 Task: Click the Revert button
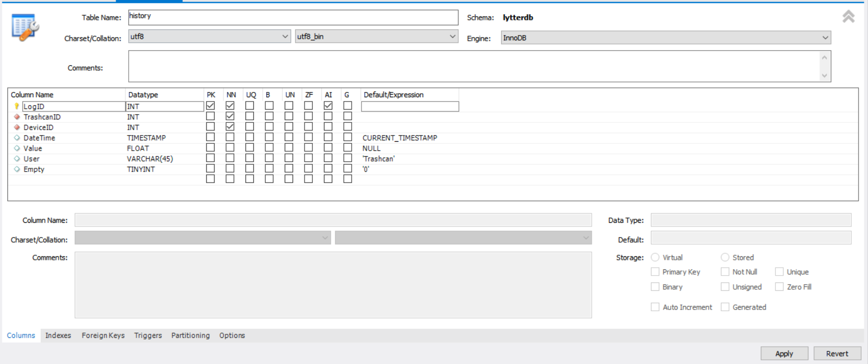(x=837, y=354)
